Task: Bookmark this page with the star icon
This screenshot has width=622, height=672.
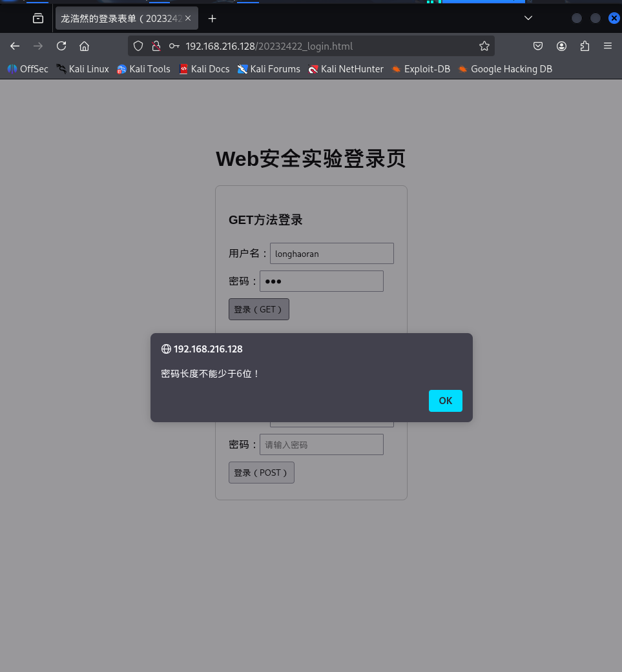Action: click(x=484, y=46)
